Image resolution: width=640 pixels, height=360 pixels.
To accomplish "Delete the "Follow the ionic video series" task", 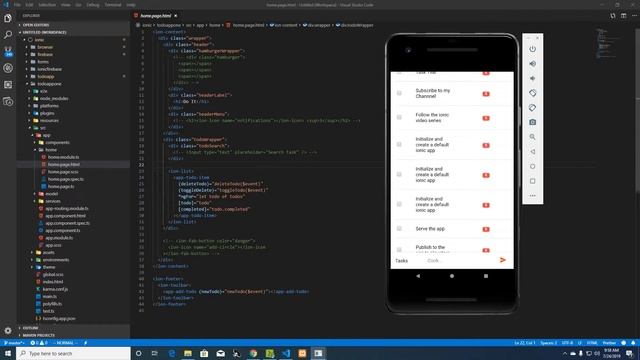I will [x=486, y=118].
